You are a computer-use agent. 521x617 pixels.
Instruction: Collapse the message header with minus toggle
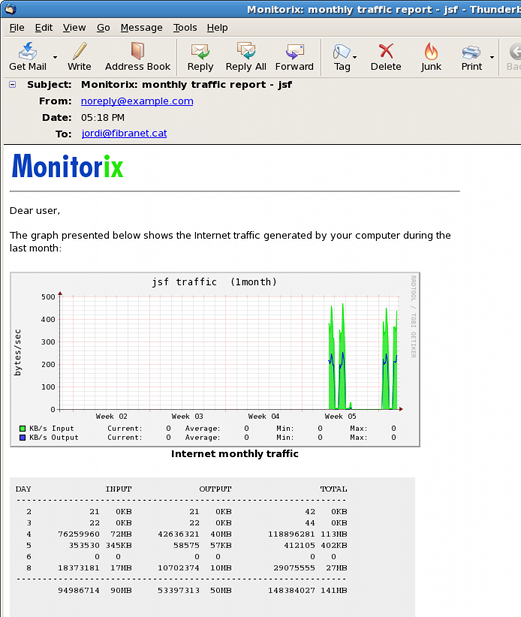(13, 84)
